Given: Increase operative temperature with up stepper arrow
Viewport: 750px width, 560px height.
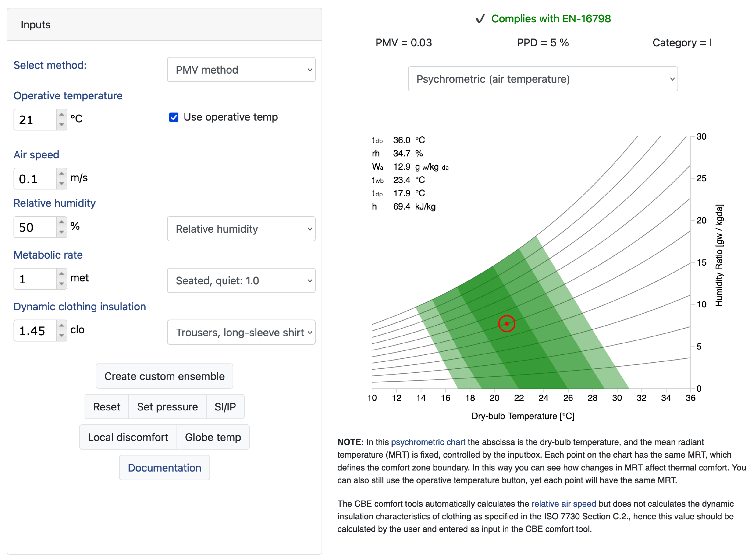Looking at the screenshot, I should click(61, 115).
